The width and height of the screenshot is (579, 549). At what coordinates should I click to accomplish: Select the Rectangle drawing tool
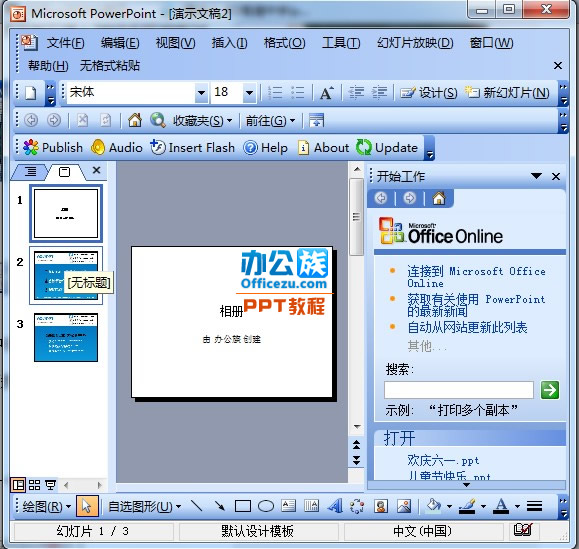(243, 506)
